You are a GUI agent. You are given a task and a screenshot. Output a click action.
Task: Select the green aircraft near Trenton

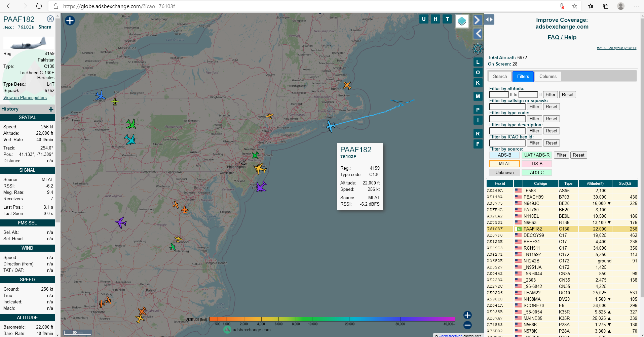(x=255, y=155)
